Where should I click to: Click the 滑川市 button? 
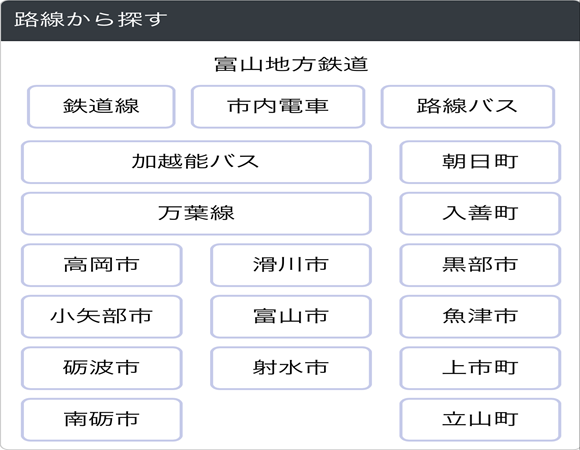[291, 265]
